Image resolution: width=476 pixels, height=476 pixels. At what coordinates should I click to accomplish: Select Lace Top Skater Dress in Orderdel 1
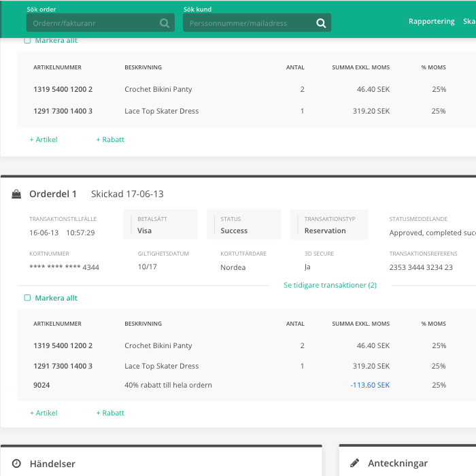[x=161, y=366]
